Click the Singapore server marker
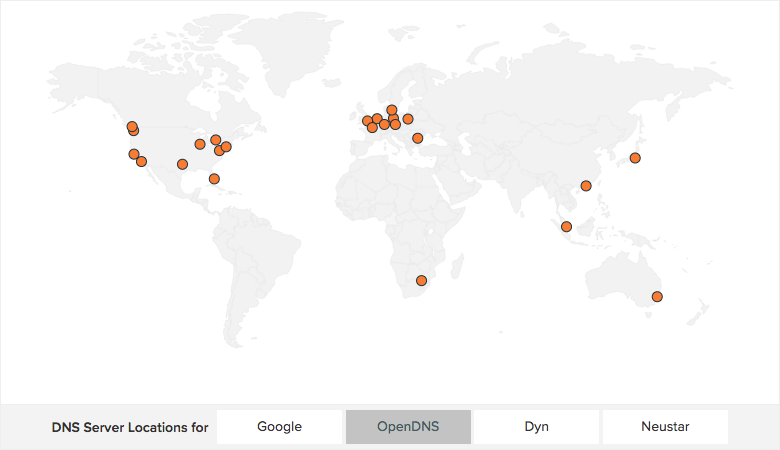The image size is (780, 450). click(566, 226)
